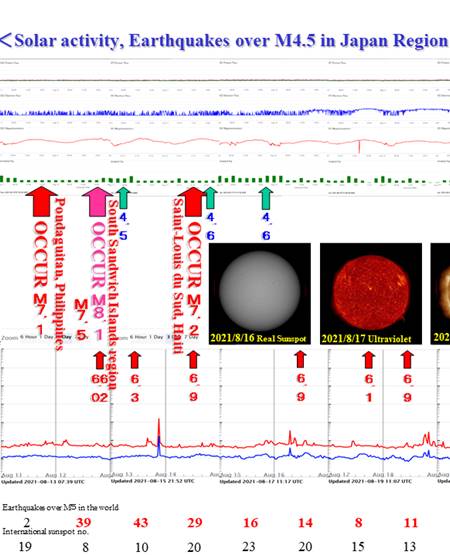The width and height of the screenshot is (450, 555).
Task: Click the "Saint-Louis du Sud, Haiti" label
Action: pyautogui.click(x=178, y=276)
